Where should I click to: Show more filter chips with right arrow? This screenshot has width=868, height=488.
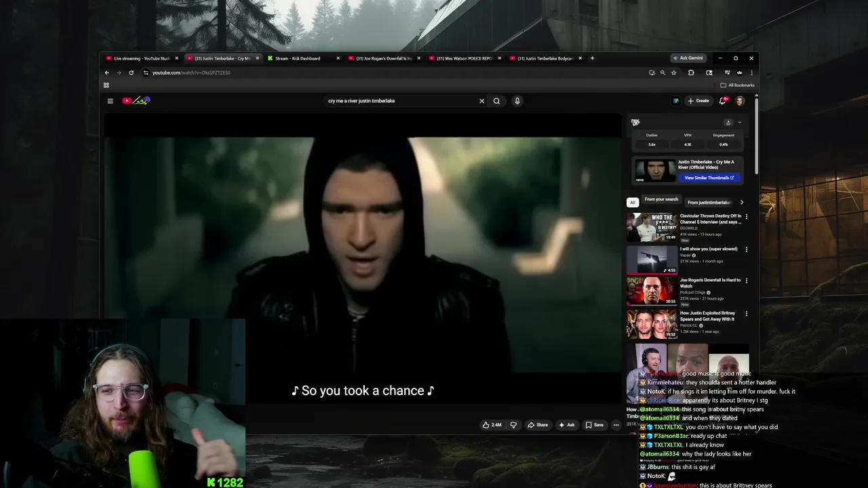(741, 203)
